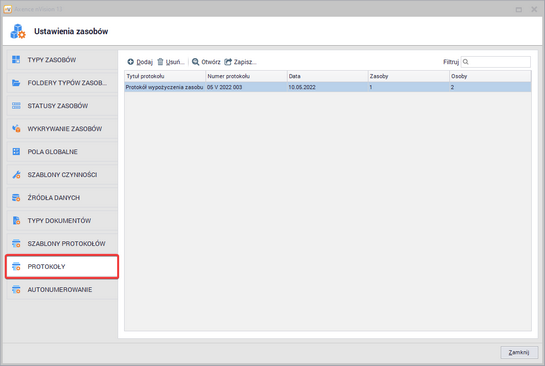545x366 pixels.
Task: Sort by Tytuł protokołu column header
Action: click(165, 76)
